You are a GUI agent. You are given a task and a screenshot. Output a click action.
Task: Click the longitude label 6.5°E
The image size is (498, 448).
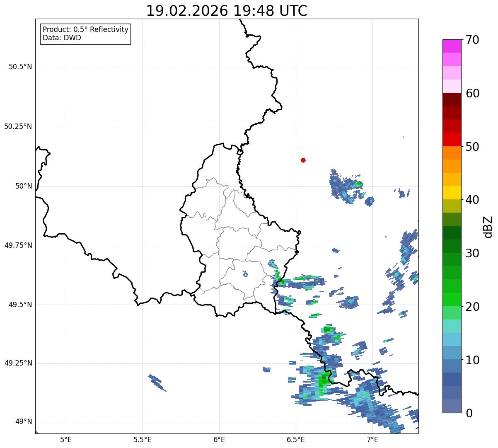point(296,440)
